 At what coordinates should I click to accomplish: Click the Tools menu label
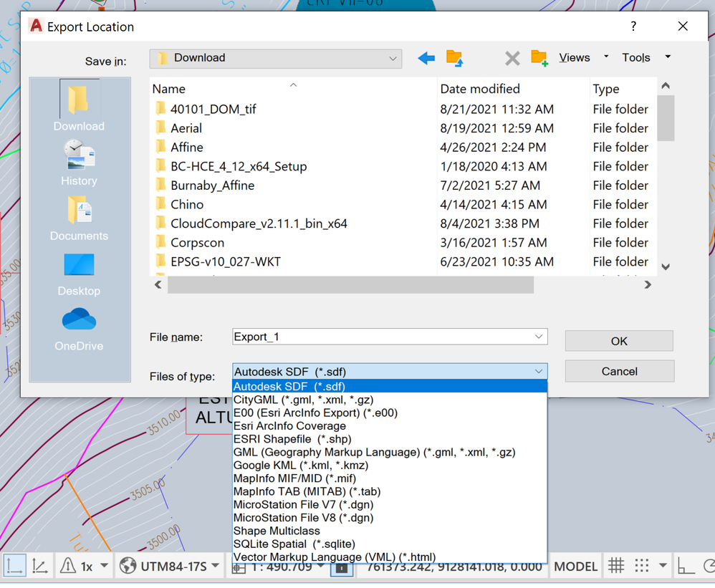(636, 57)
